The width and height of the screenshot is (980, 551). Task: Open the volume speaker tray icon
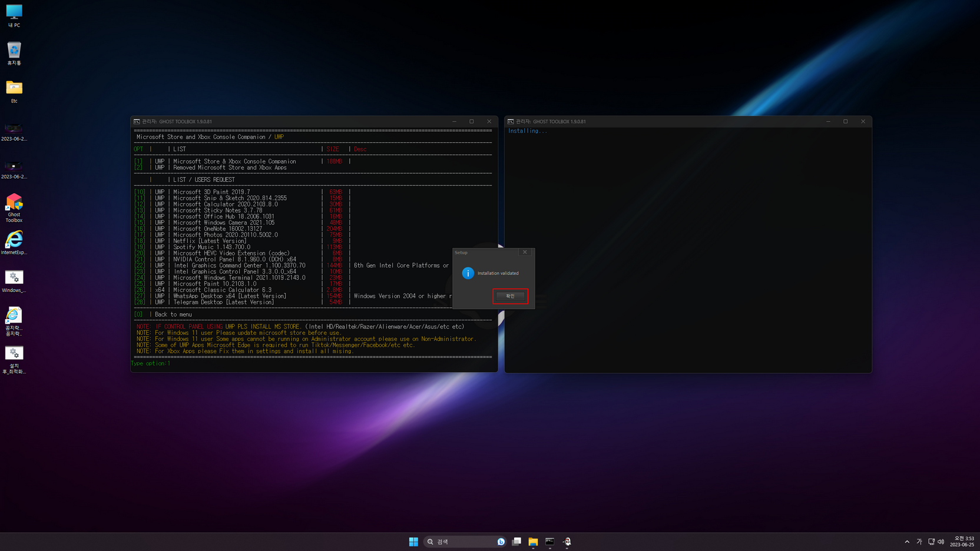(941, 542)
